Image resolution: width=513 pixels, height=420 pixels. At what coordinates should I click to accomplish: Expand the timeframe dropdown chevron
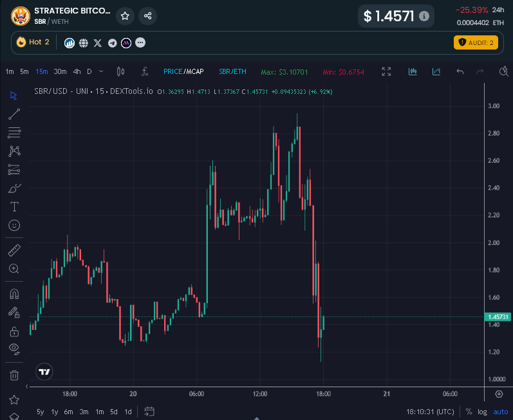pyautogui.click(x=101, y=71)
